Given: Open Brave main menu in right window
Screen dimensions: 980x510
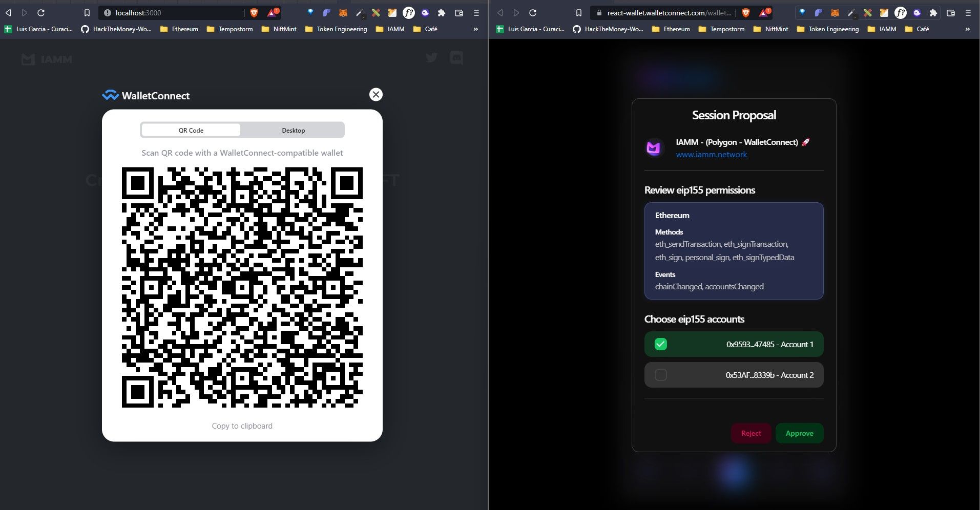Looking at the screenshot, I should (x=968, y=13).
